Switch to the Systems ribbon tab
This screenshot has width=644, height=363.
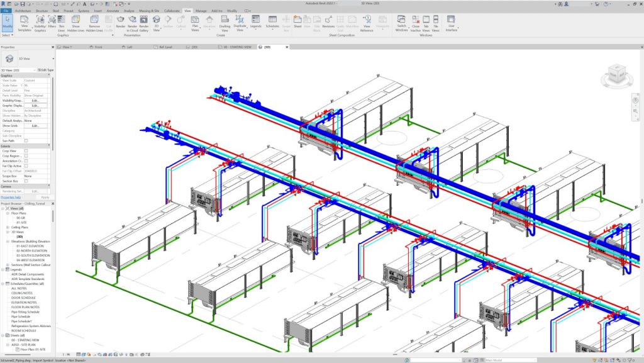[x=84, y=11]
